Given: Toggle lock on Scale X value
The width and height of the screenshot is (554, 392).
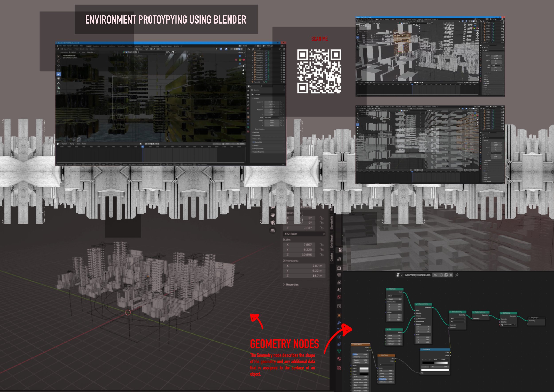Looking at the screenshot, I should (x=321, y=245).
